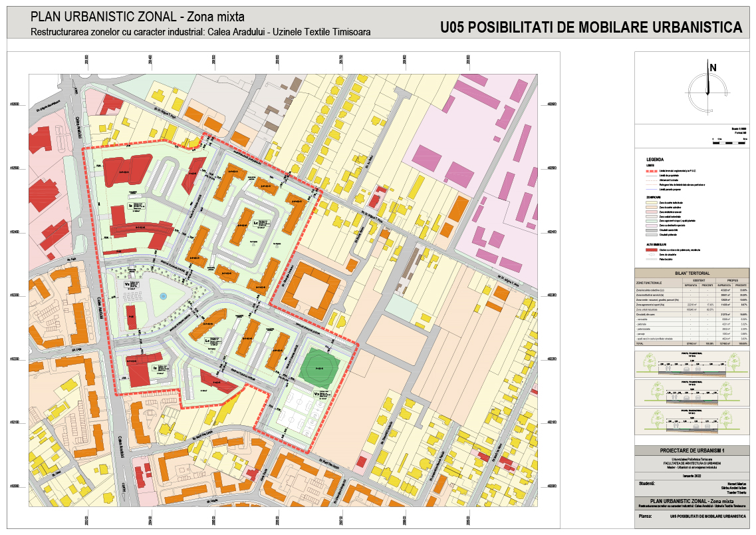Click the Studenti label in the title block
Screen dimensions: 756x535
pos(647,482)
